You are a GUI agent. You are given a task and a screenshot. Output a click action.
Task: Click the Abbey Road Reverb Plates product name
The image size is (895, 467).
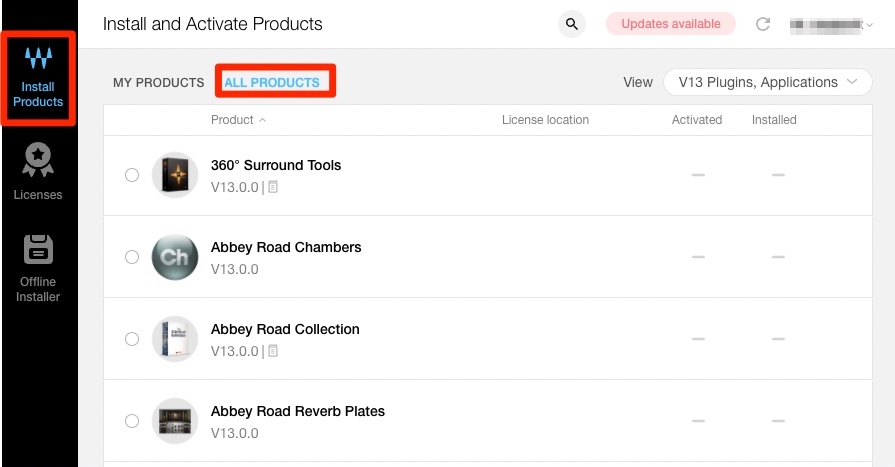tap(297, 412)
